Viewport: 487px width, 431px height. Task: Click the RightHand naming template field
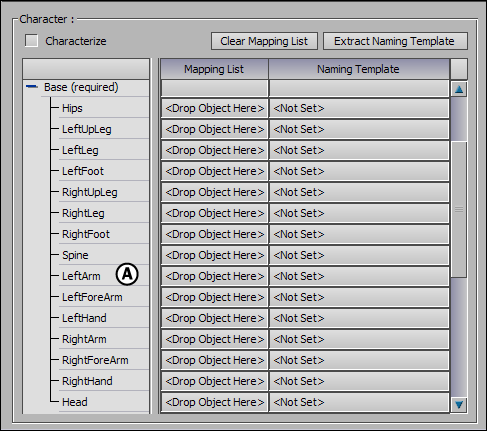[x=359, y=381]
